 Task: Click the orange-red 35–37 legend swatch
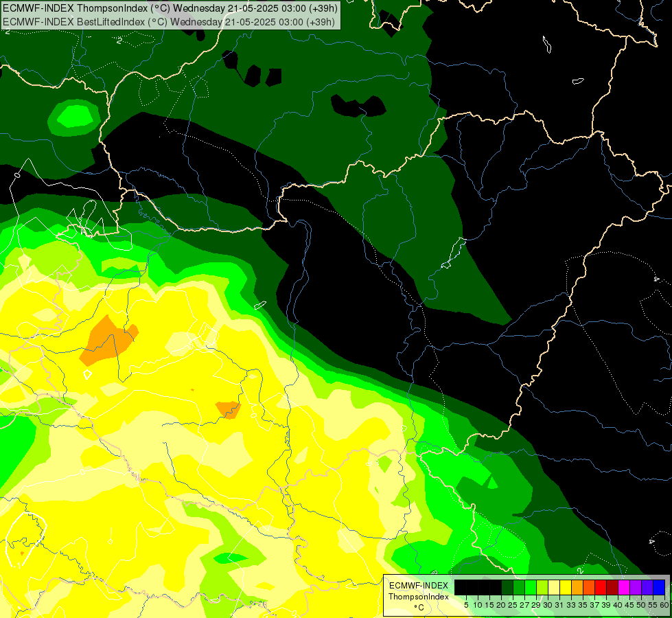pos(589,587)
